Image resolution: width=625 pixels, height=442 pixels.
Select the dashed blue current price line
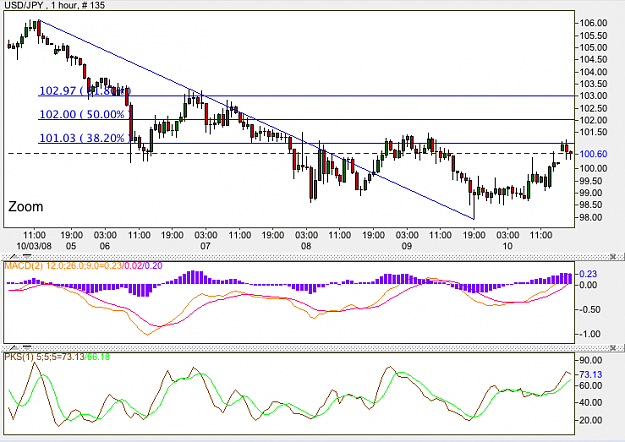291,153
